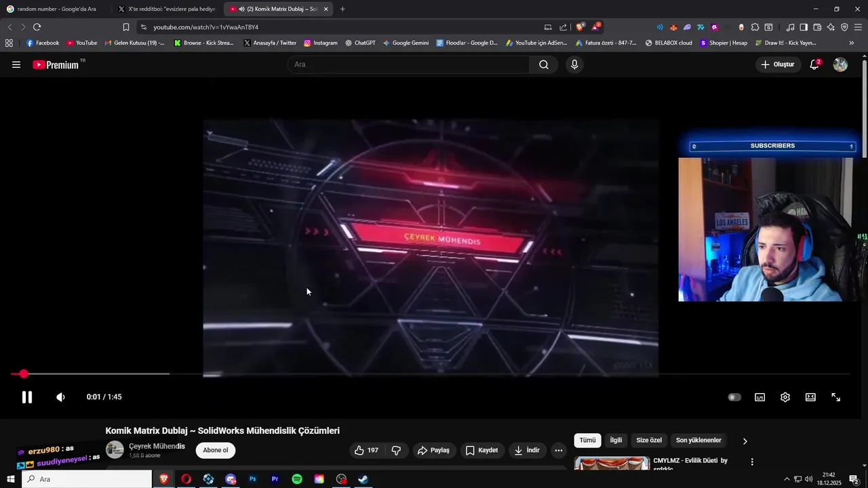Open the bookmarks apps grid icon
This screenshot has height=488, width=868.
click(x=9, y=43)
